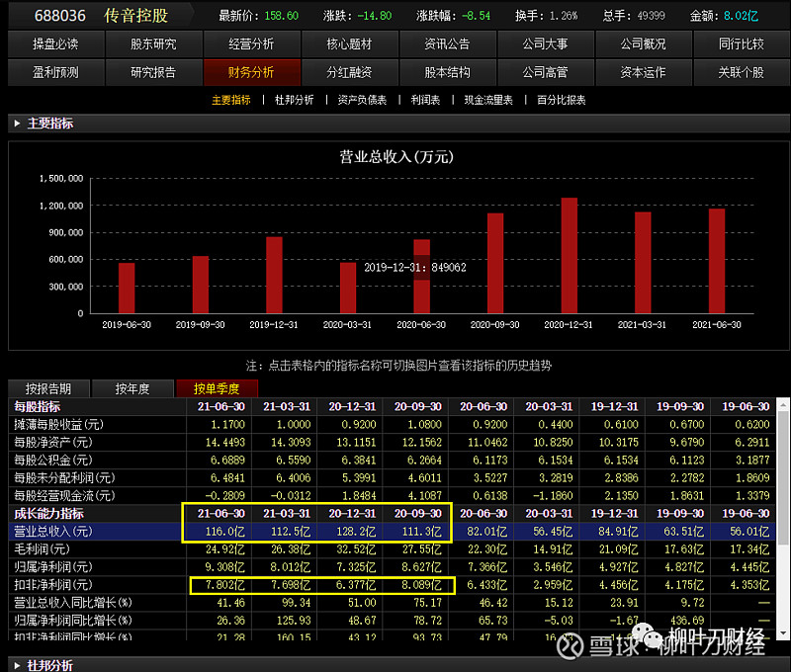This screenshot has width=791, height=672.
Task: Go to 杜邦分析 sub-navigation link
Action: [x=294, y=100]
